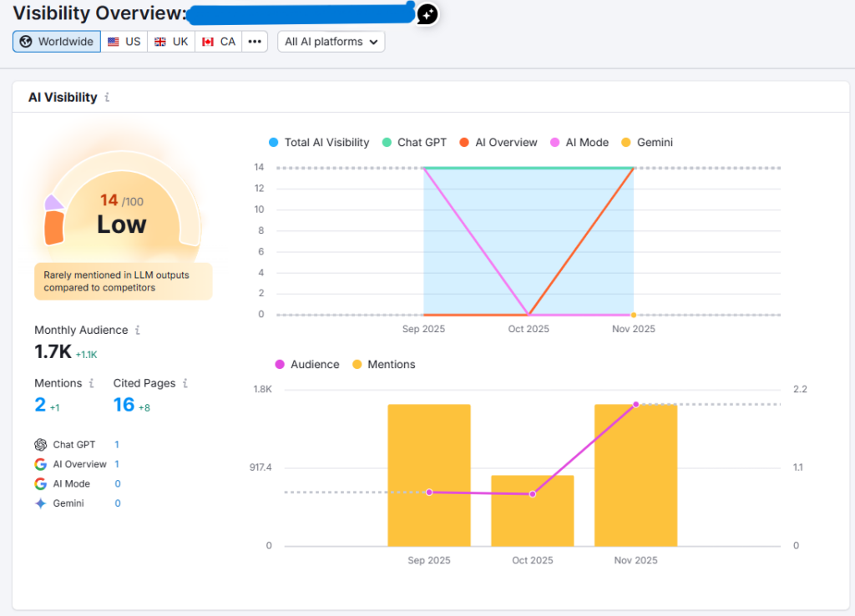This screenshot has width=855, height=616.
Task: Click the Oct 2025 Mentions bar
Action: pyautogui.click(x=532, y=511)
